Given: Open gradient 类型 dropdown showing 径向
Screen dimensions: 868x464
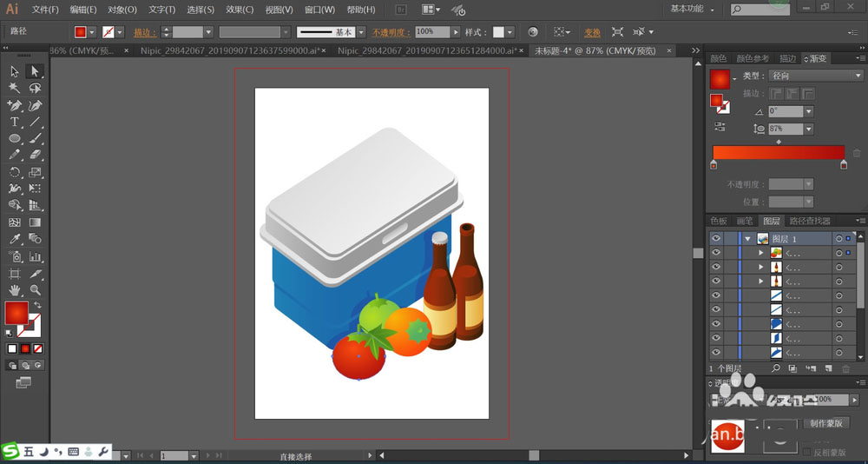Looking at the screenshot, I should coord(817,76).
